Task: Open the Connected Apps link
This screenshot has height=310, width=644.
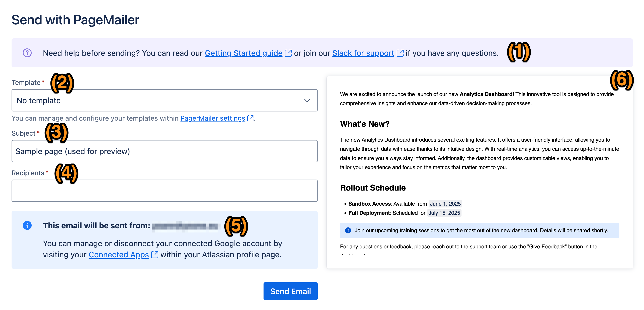Action: (118, 255)
